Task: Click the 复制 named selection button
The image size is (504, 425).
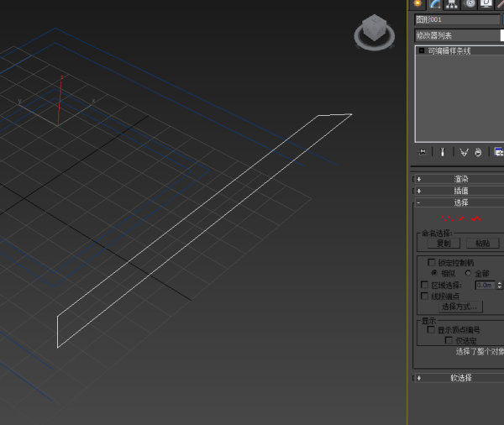Action: 444,244
